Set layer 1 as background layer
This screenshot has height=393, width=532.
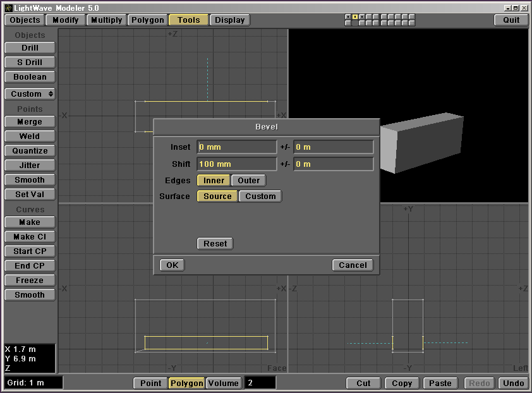click(x=348, y=23)
